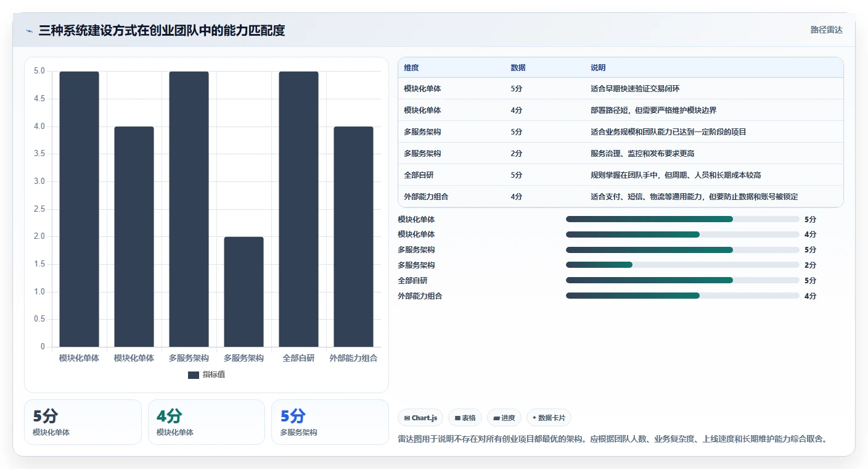
Task: Open the 5分 多服务架构 data card
Action: [x=330, y=422]
